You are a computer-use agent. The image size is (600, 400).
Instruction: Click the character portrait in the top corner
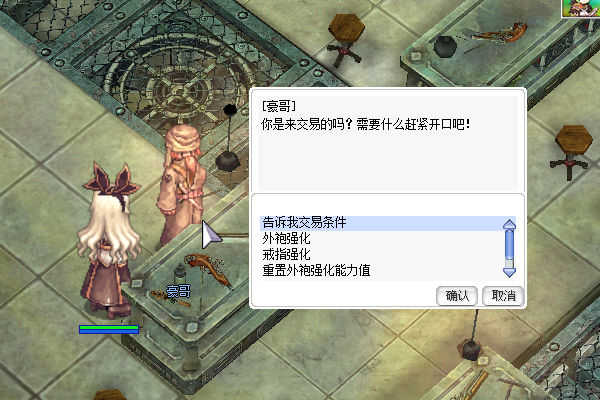[580, 8]
